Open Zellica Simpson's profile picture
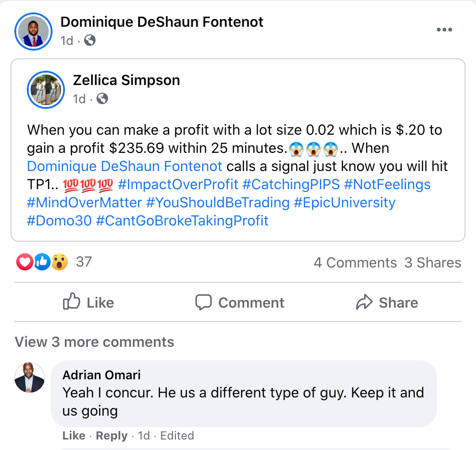 (x=46, y=89)
